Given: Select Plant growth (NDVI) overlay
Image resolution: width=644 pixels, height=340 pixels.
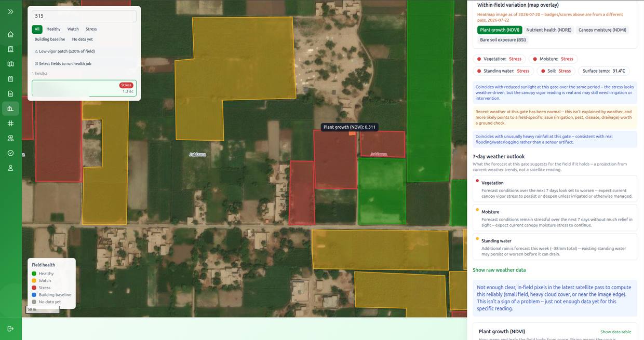Looking at the screenshot, I should 499,30.
